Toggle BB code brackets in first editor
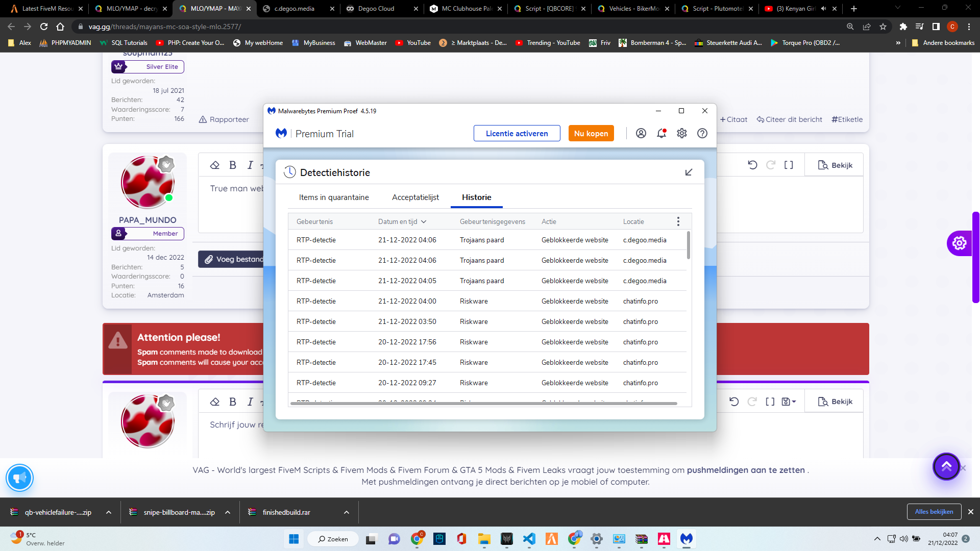 [789, 165]
